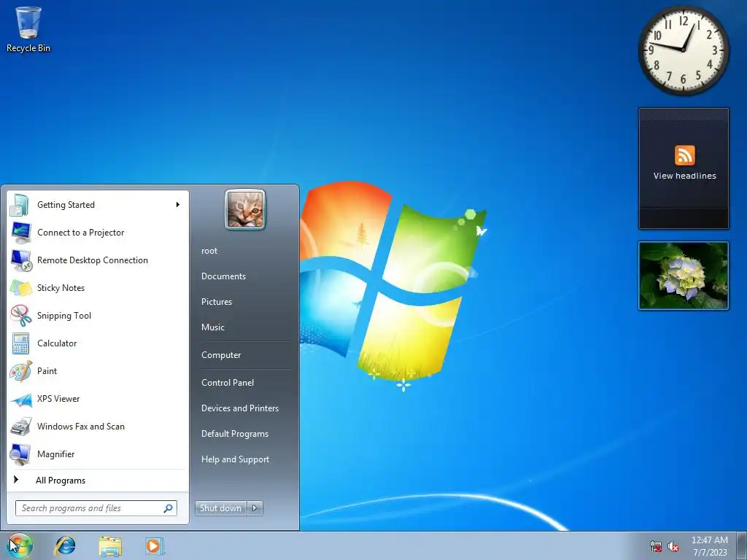Click the Paint palette icon
Image resolution: width=747 pixels, height=560 pixels.
[x=20, y=371]
